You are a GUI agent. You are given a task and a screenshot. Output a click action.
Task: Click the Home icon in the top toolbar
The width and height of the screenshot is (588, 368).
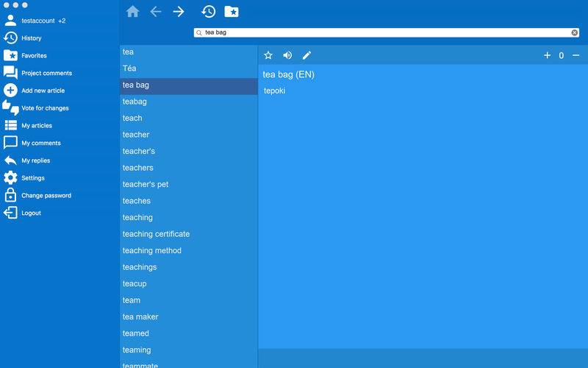click(x=132, y=12)
